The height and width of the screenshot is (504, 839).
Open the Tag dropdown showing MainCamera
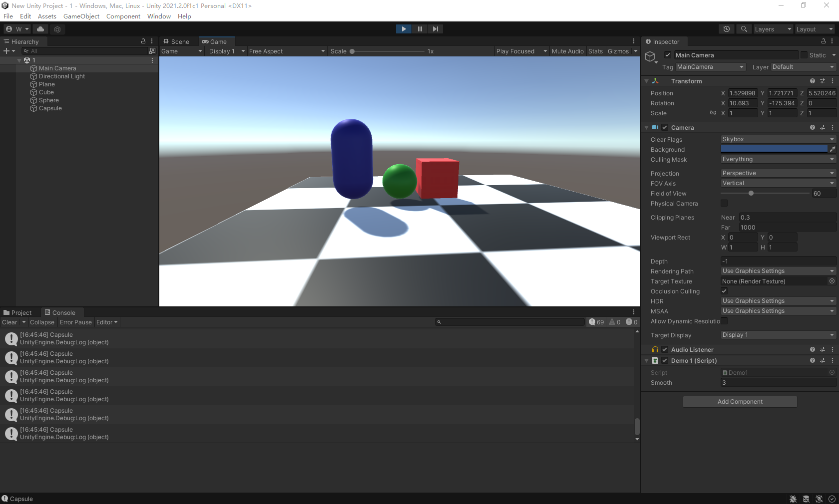tap(710, 67)
